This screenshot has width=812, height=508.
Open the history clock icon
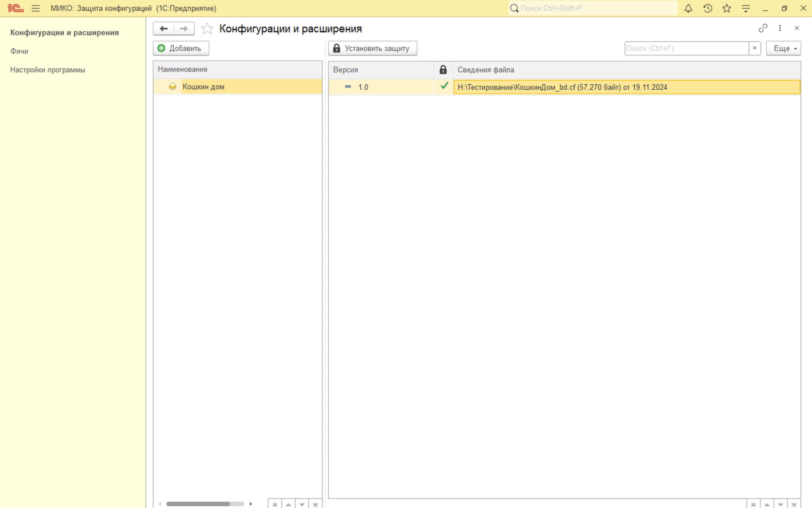(x=708, y=8)
